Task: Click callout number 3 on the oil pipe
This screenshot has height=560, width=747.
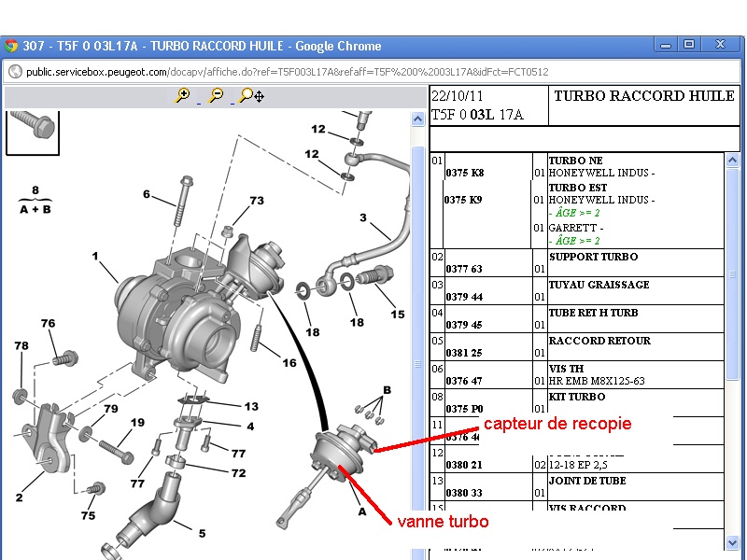Action: [363, 217]
